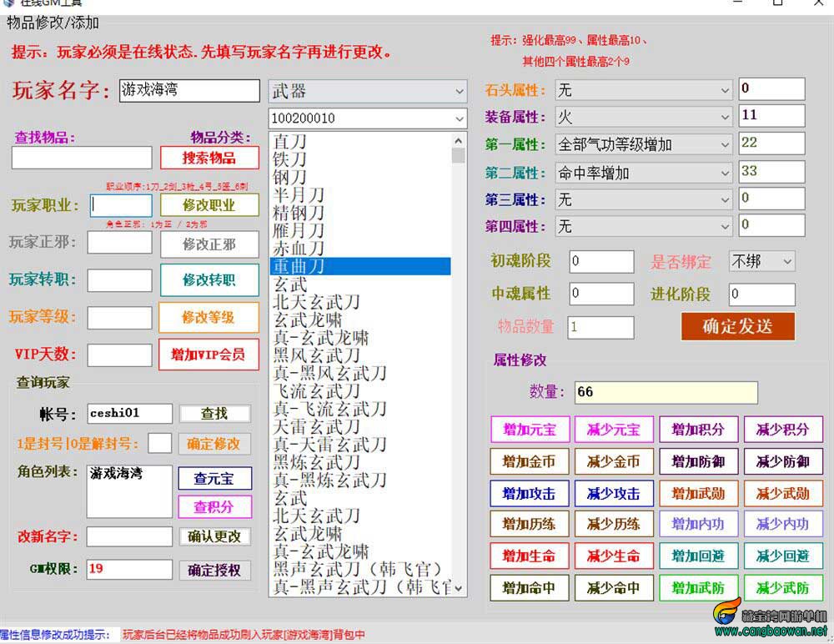This screenshot has width=834, height=644.
Task: Click the weapon list scroll down arrow
Action: coord(458,588)
